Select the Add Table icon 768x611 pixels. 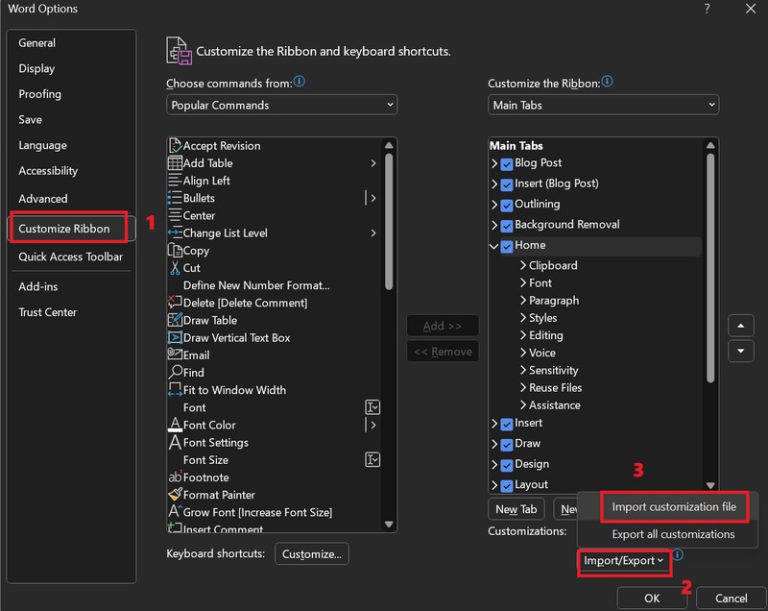coord(175,163)
